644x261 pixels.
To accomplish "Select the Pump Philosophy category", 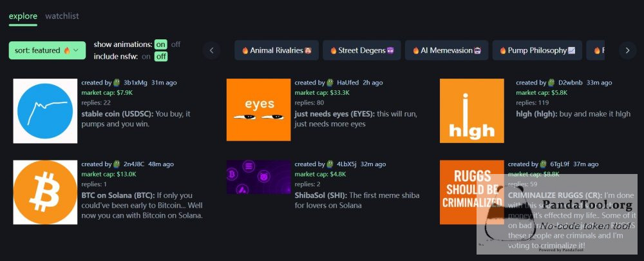I will [x=537, y=50].
